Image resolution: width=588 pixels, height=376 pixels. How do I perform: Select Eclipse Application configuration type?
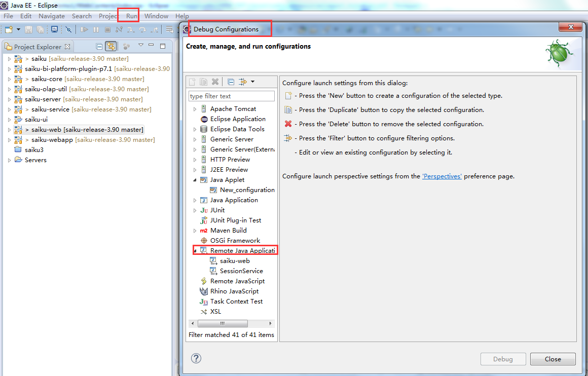coord(238,119)
